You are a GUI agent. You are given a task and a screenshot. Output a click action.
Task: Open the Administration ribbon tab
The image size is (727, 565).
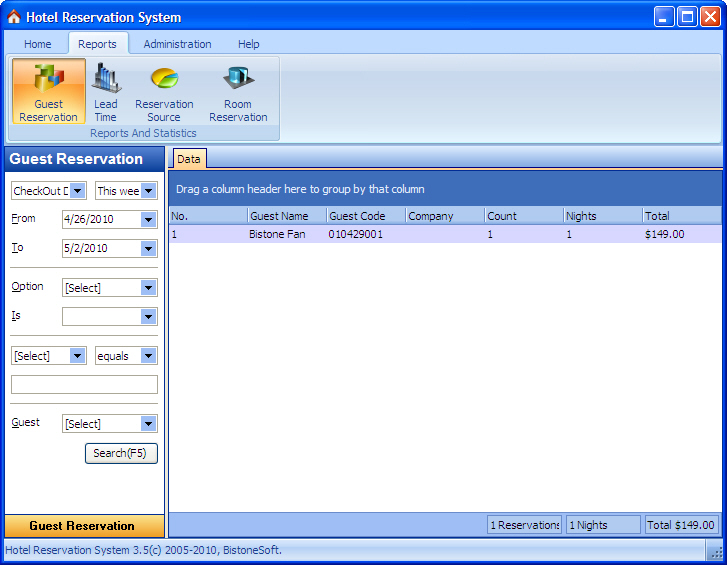click(177, 44)
